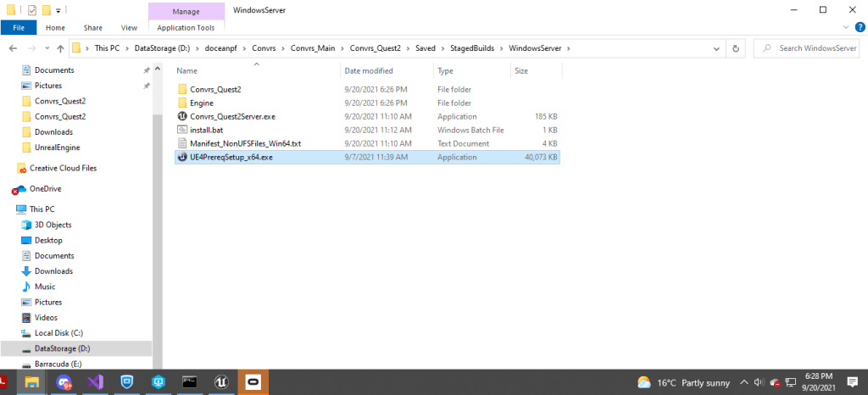Viewport: 868px width, 395px height.
Task: Launch Unreal Engine from the taskbar
Action: pyautogui.click(x=221, y=381)
